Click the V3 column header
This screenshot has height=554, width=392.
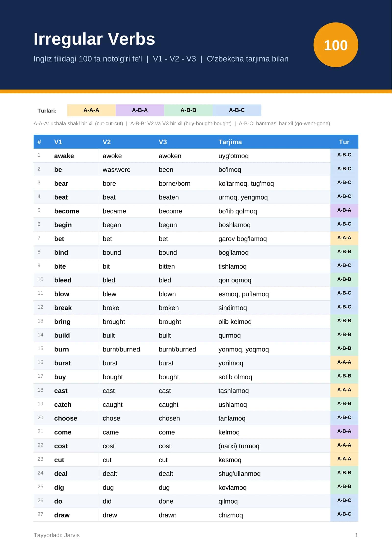click(x=163, y=142)
